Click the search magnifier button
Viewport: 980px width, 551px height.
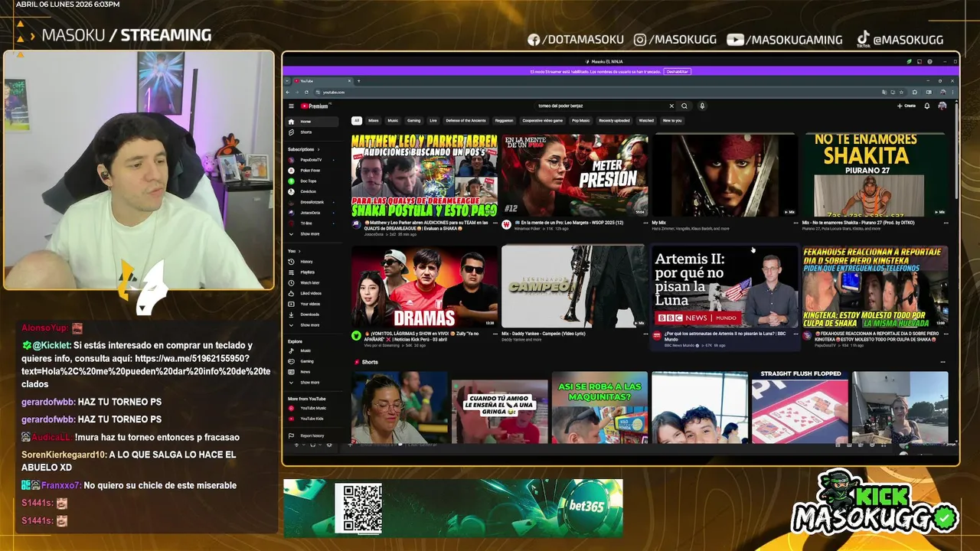point(684,106)
